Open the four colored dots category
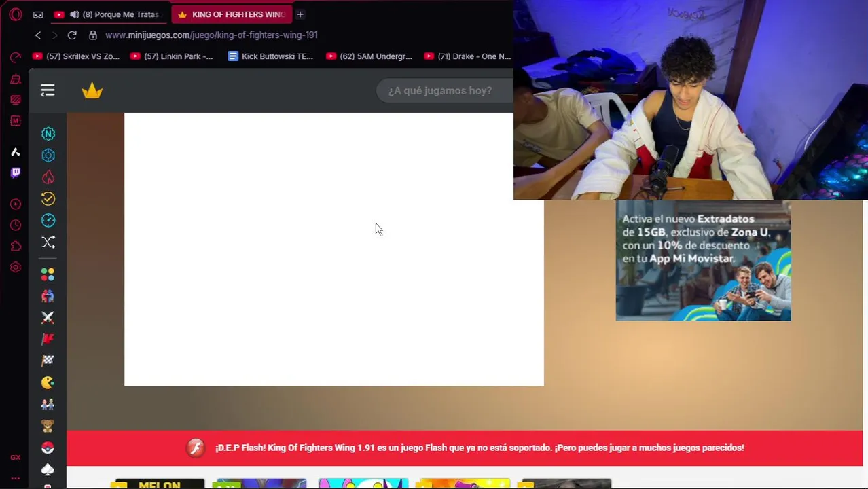Image resolution: width=868 pixels, height=489 pixels. coord(48,274)
